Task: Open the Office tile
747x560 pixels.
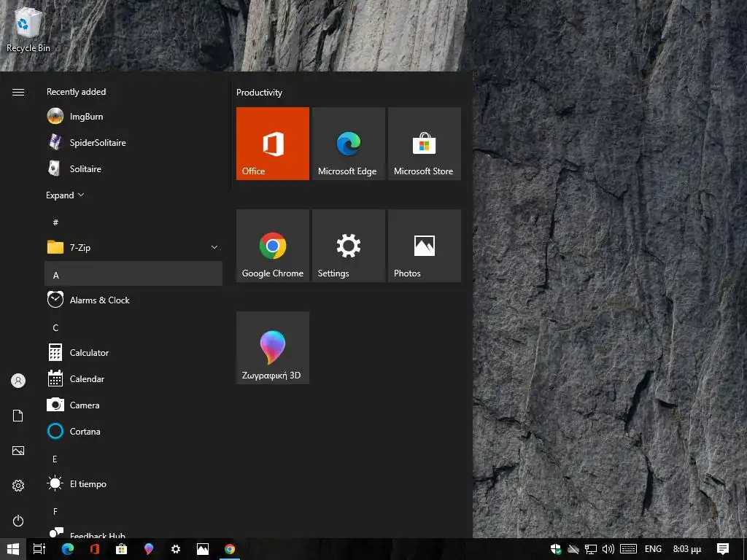Action: (x=273, y=144)
